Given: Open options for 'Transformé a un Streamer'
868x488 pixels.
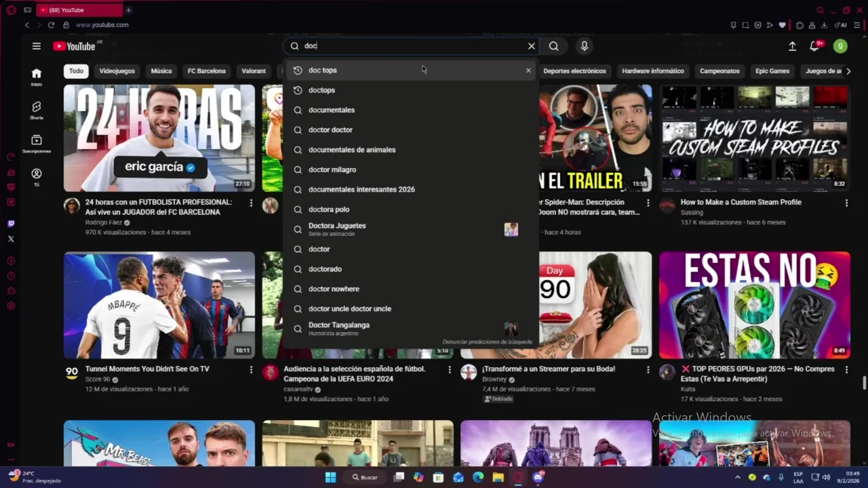Looking at the screenshot, I should tap(648, 369).
